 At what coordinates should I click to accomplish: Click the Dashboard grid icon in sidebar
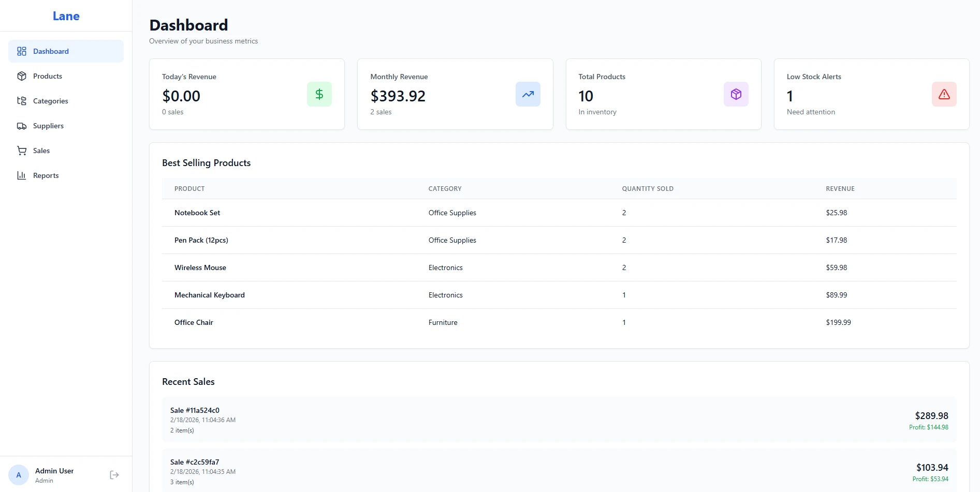tap(22, 51)
